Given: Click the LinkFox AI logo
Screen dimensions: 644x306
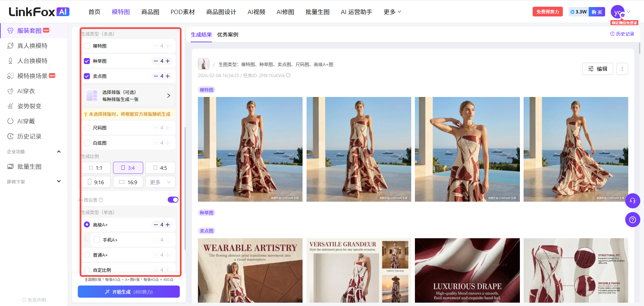Looking at the screenshot, I should 39,12.
